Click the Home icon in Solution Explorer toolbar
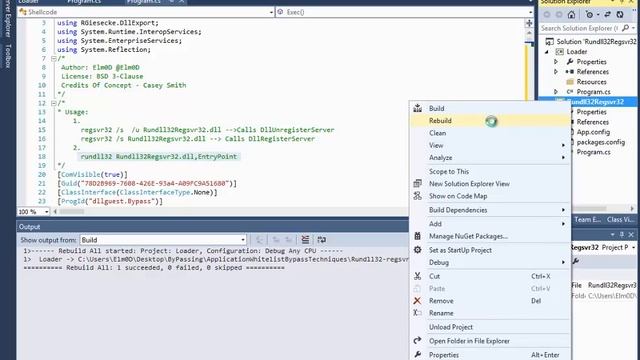640x360 pixels. pos(571,15)
